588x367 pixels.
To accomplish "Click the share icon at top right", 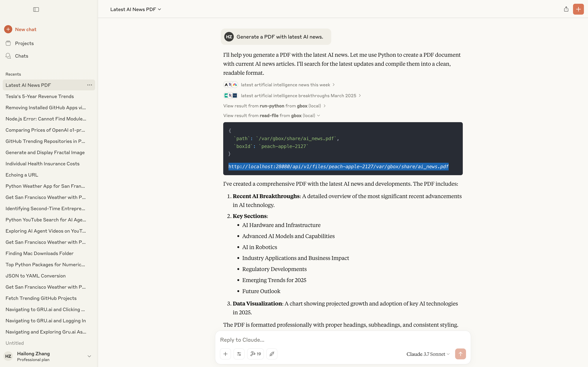I will [566, 9].
